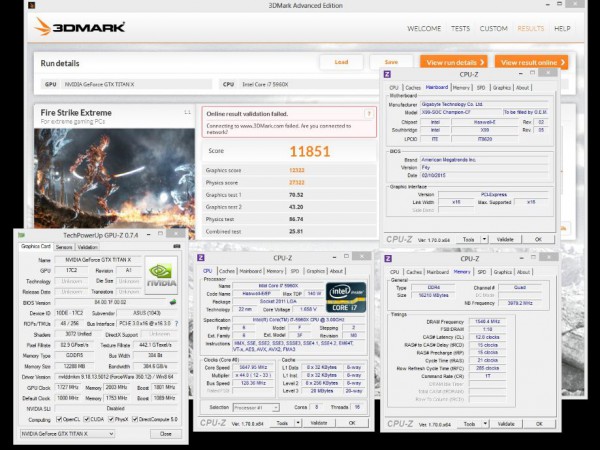Open the TESTS tab in 3DMark

[460, 29]
